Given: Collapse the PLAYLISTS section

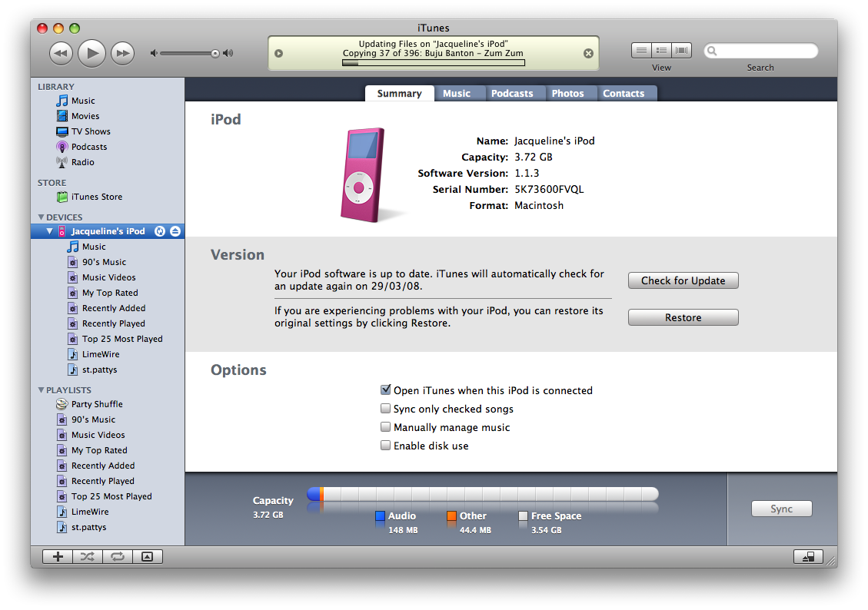Looking at the screenshot, I should pos(41,390).
